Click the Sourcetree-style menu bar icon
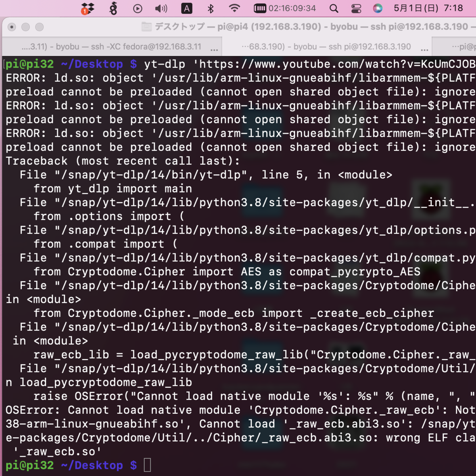476x476 pixels. (113, 8)
